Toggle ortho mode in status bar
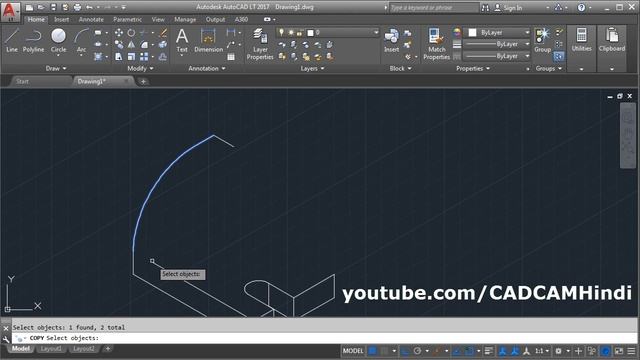This screenshot has height=360, width=640. [x=405, y=351]
